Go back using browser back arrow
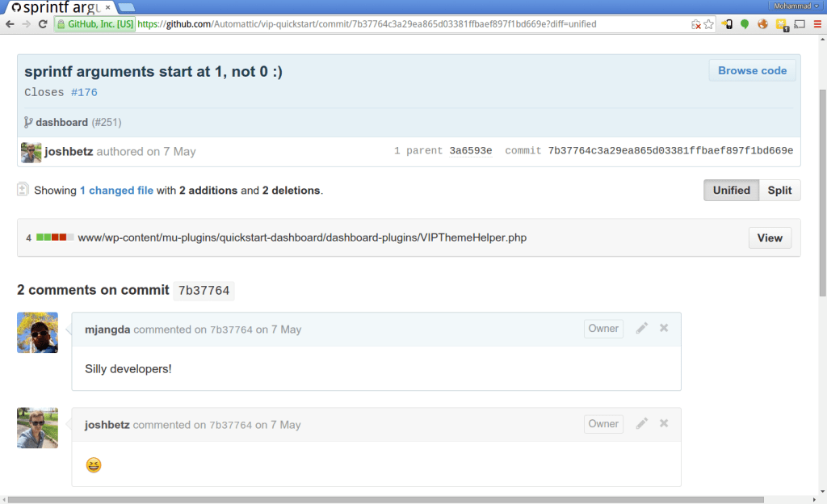 [10, 24]
